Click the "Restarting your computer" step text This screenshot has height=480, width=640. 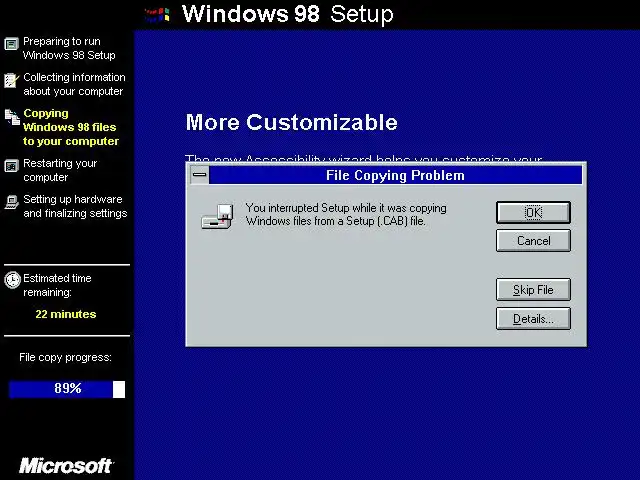click(x=60, y=170)
